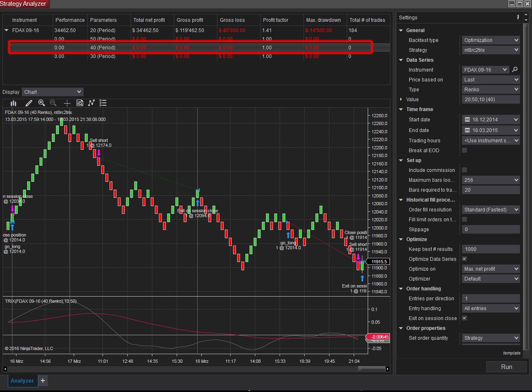The width and height of the screenshot is (532, 392).
Task: Open the Order fill resolution dropdown
Action: click(491, 209)
